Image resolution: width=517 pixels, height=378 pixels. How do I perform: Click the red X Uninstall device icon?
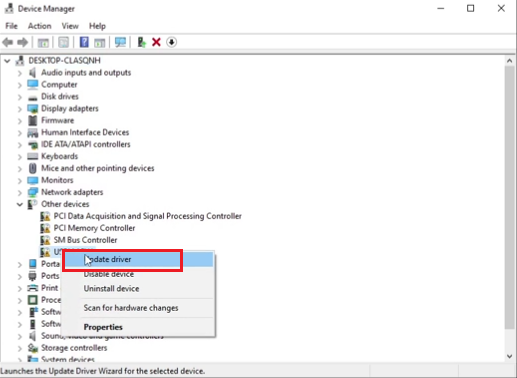[156, 42]
